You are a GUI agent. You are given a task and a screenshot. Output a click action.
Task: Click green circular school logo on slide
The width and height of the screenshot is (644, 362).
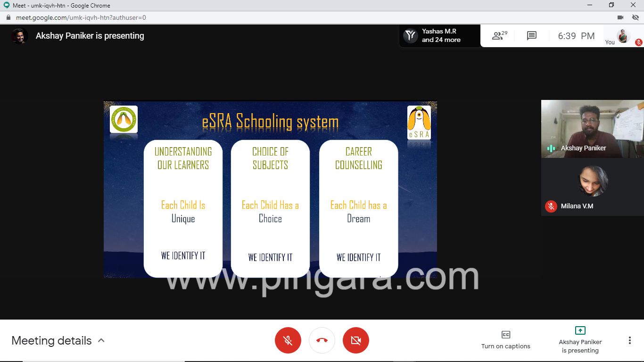coord(124,119)
